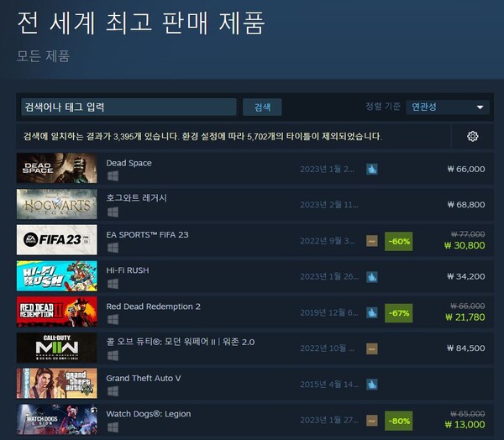504x440 pixels.
Task: Click FIFA 23 mixed review icon
Action: point(372,241)
